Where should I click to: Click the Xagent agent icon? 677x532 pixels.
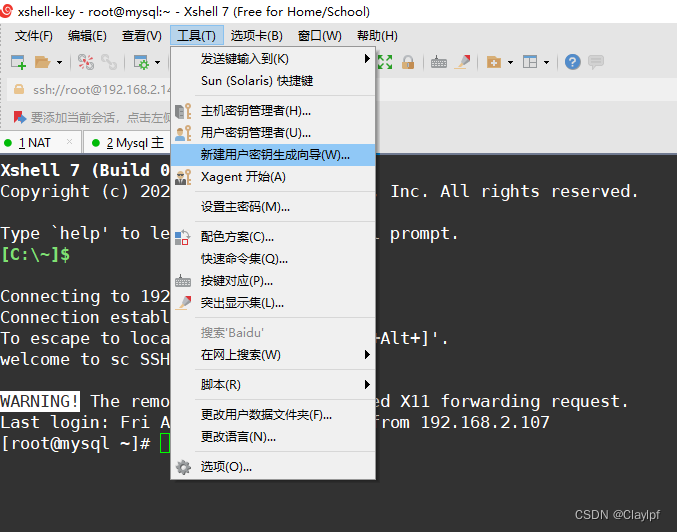pos(183,177)
